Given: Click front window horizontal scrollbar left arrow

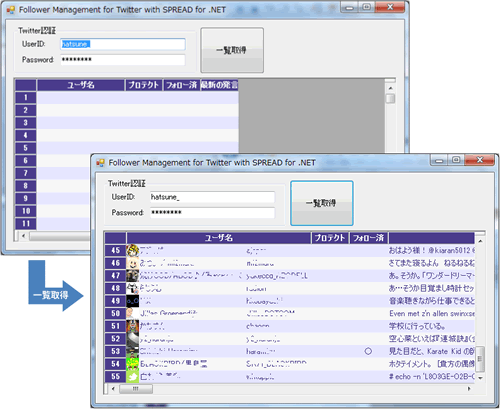Looking at the screenshot, I should 114,389.
